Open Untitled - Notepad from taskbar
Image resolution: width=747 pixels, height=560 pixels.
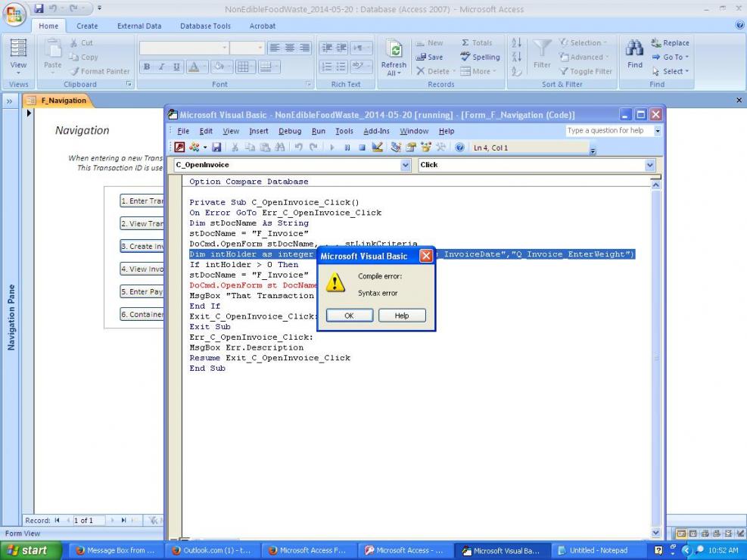coord(599,550)
